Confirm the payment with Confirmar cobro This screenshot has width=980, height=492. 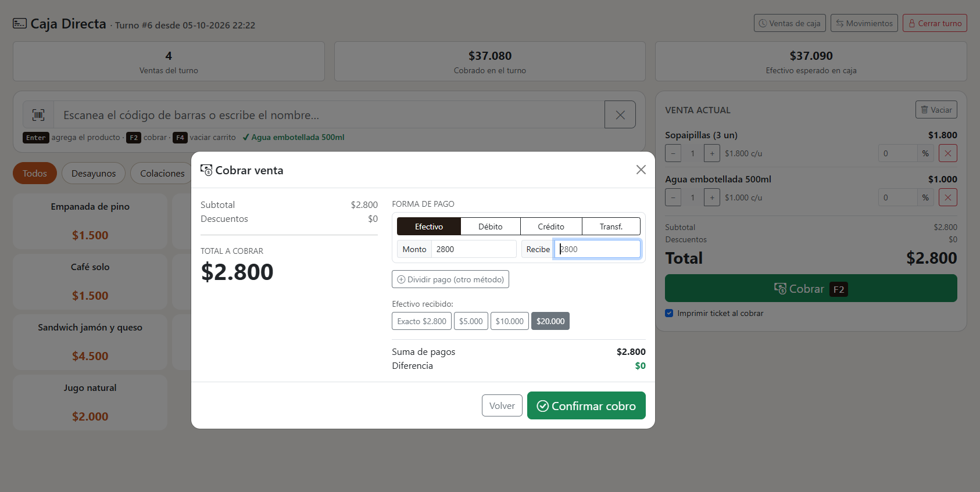pos(586,405)
